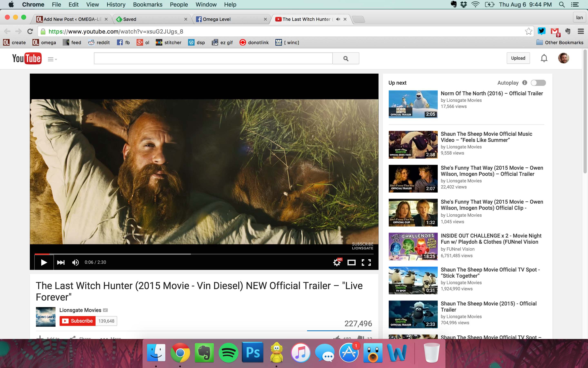Go to YouTube home via logo
This screenshot has width=588, height=368.
pos(27,58)
